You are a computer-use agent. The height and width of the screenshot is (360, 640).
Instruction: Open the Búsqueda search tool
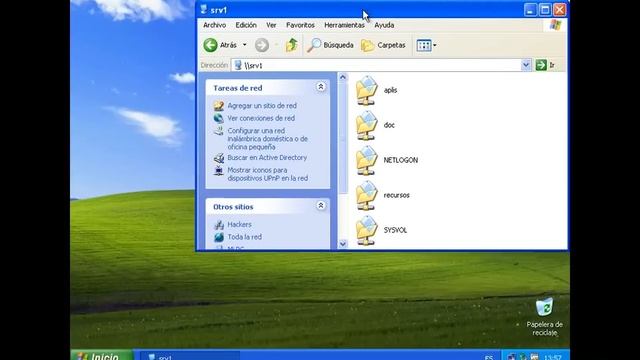[331, 45]
